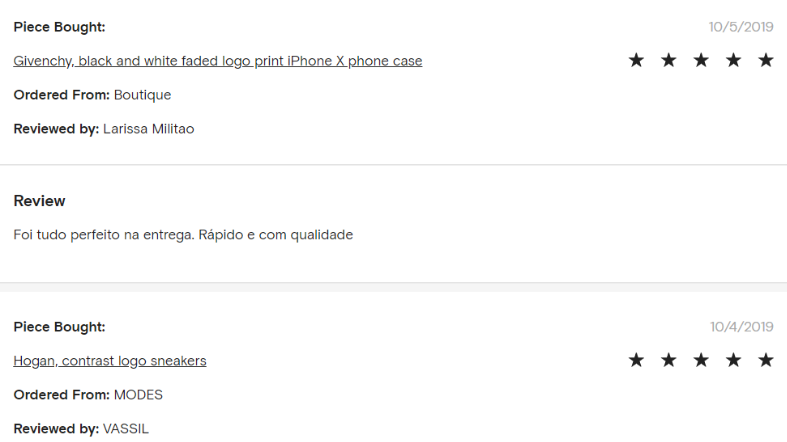Viewport: 787px width, 442px height.
Task: Click third star of Hogan sneakers rating
Action: point(701,360)
